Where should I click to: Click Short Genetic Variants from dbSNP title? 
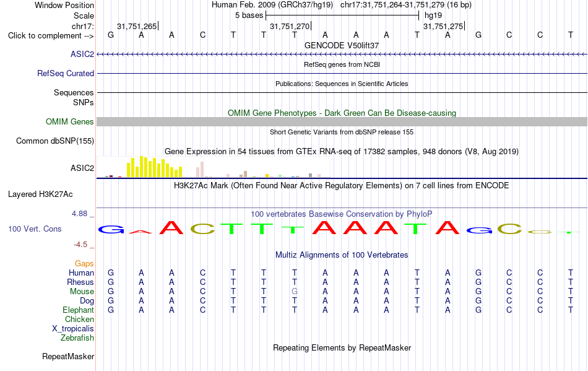342,132
